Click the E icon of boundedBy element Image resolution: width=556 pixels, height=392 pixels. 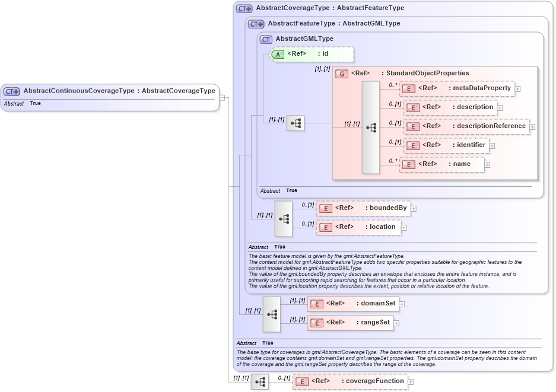326,209
